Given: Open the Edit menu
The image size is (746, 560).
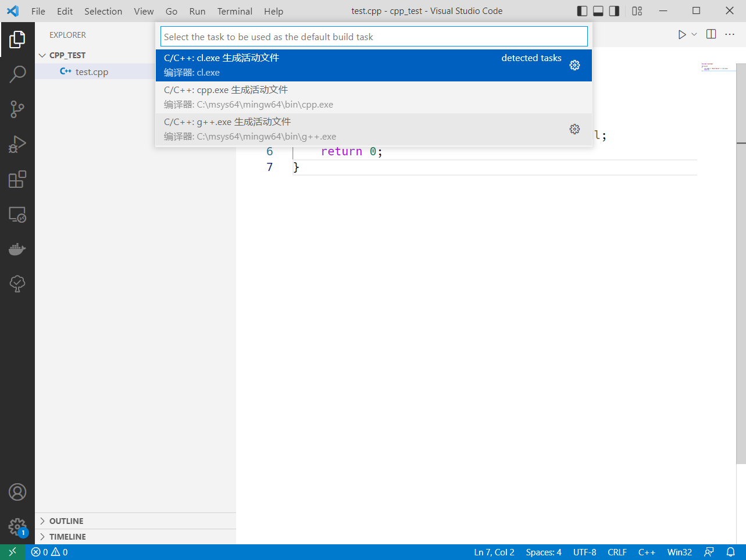Looking at the screenshot, I should [65, 11].
